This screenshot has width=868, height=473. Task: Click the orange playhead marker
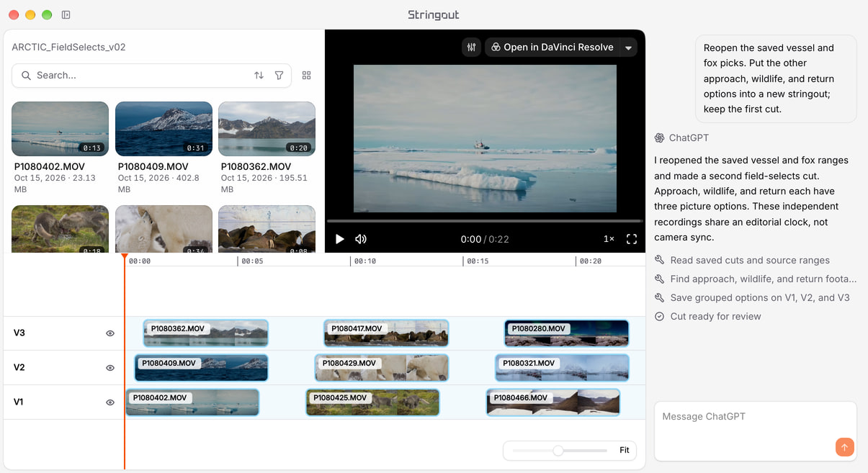pyautogui.click(x=125, y=257)
